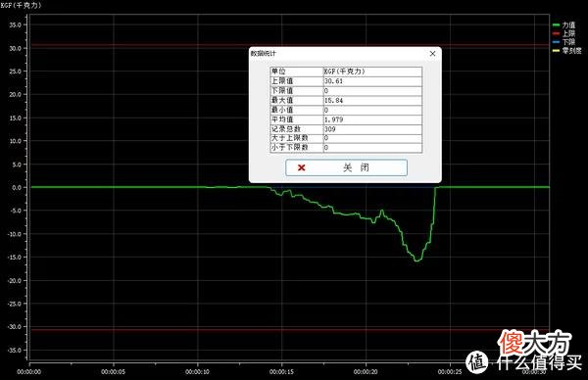Select the red 上限 legend swatch
Viewport: 588px width, 380px height.
tap(556, 33)
